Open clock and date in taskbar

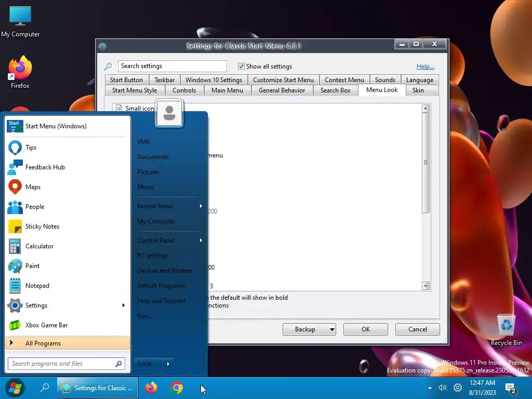pos(482,388)
